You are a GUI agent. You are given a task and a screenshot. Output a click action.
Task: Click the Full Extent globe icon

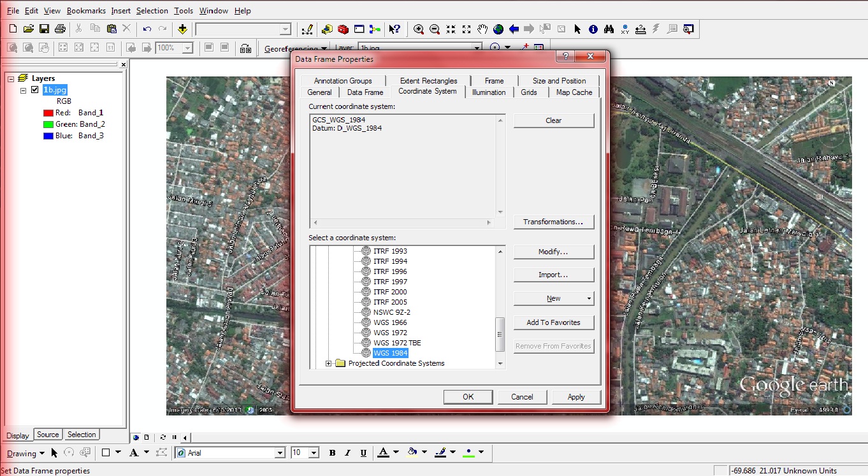[498, 29]
